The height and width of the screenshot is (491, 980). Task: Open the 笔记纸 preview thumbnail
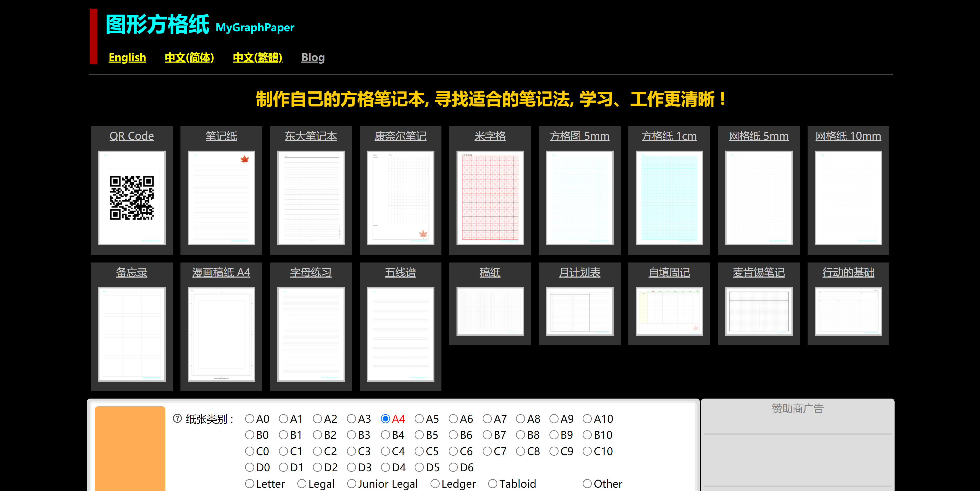click(221, 198)
